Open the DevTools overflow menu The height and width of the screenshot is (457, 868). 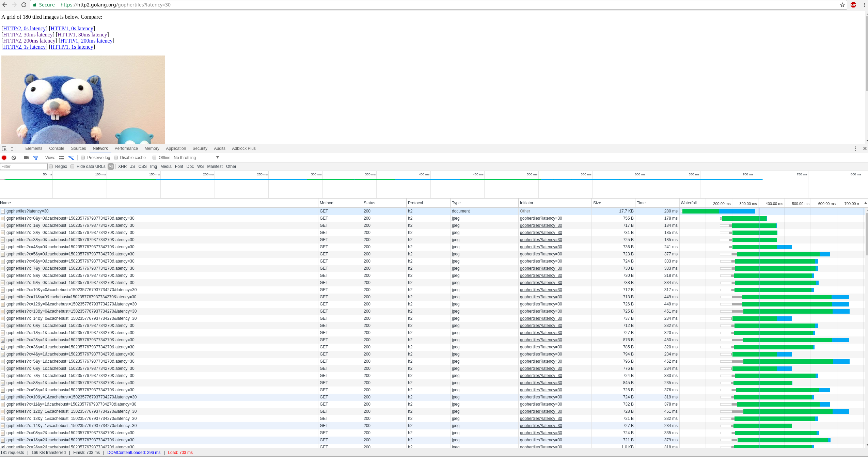tap(855, 148)
